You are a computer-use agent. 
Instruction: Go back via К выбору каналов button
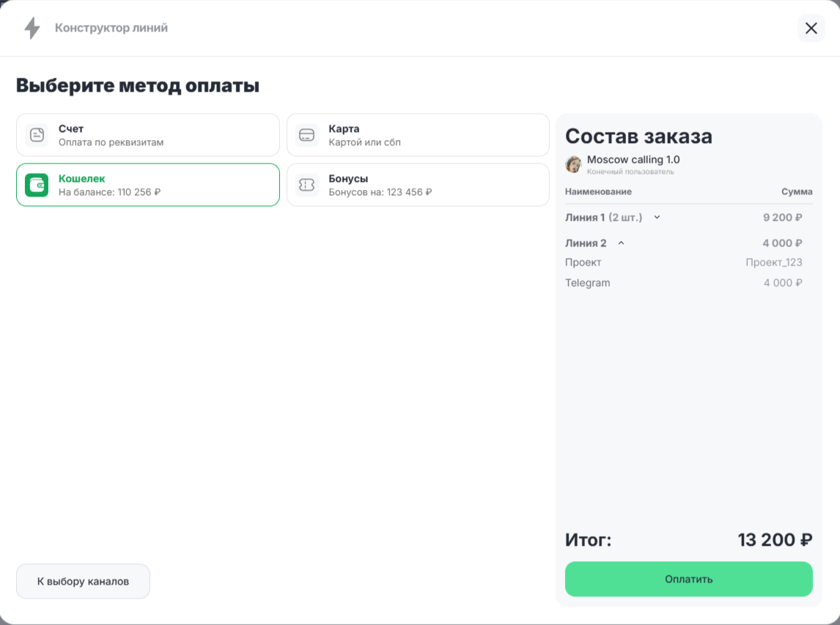[83, 581]
